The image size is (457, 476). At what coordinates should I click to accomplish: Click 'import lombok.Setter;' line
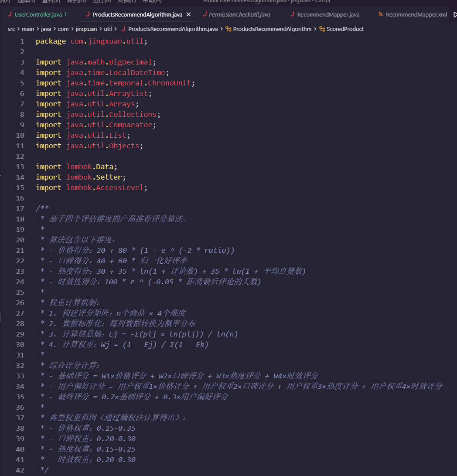pos(81,177)
